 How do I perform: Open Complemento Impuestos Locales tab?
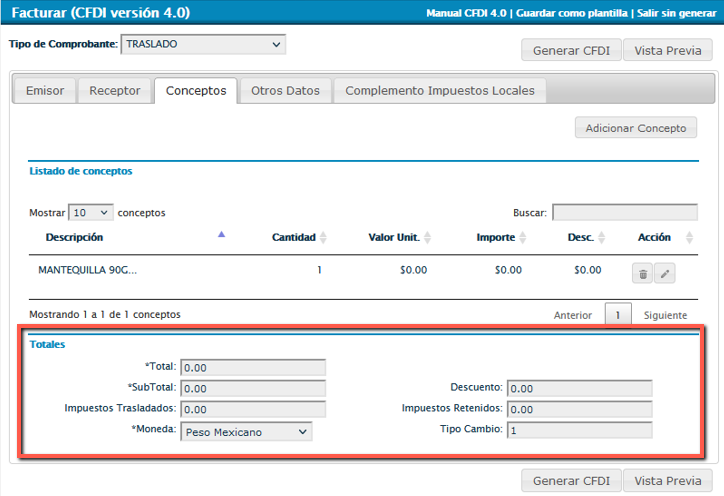click(x=439, y=91)
